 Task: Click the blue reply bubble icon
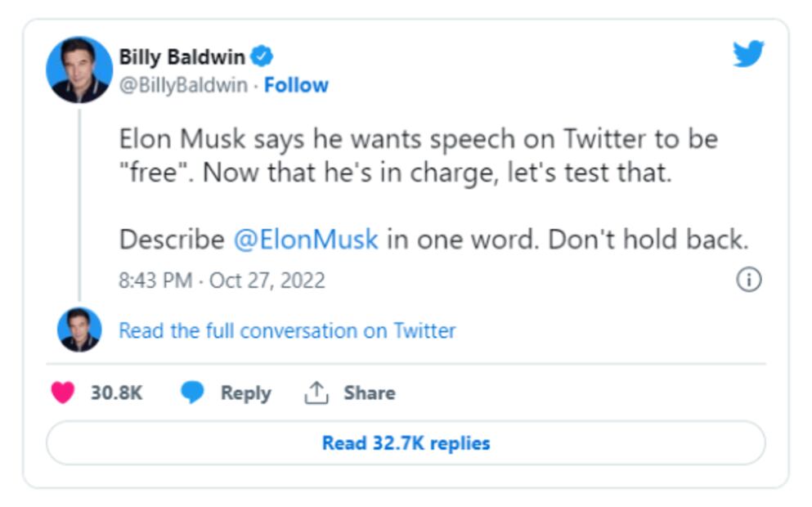click(192, 393)
